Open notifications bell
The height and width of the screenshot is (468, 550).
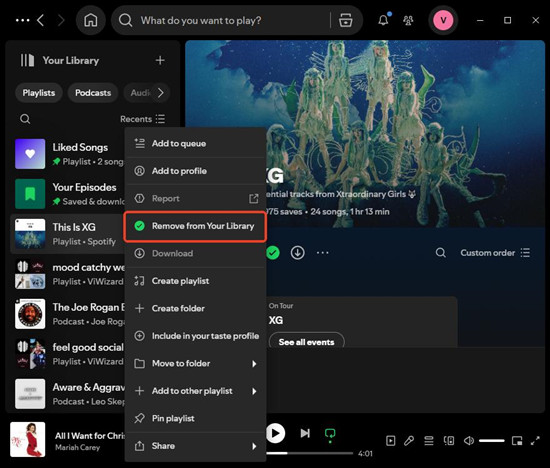click(x=383, y=20)
